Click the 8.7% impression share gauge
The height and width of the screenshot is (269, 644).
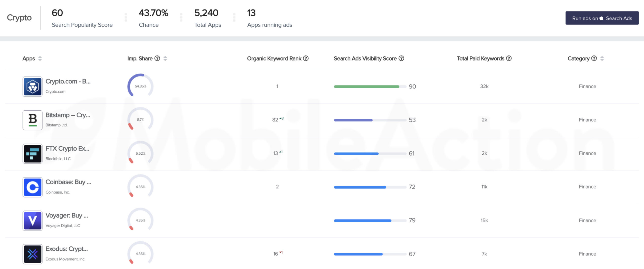[x=140, y=119]
